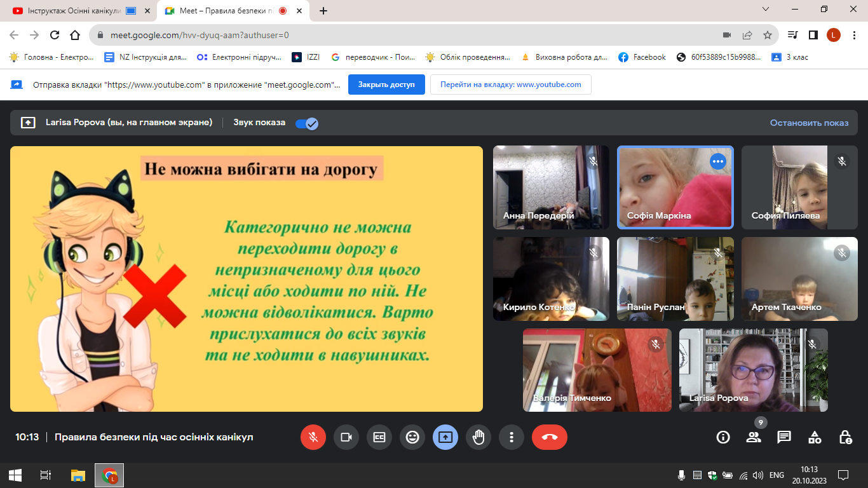Open the meeting details info icon

click(723, 437)
